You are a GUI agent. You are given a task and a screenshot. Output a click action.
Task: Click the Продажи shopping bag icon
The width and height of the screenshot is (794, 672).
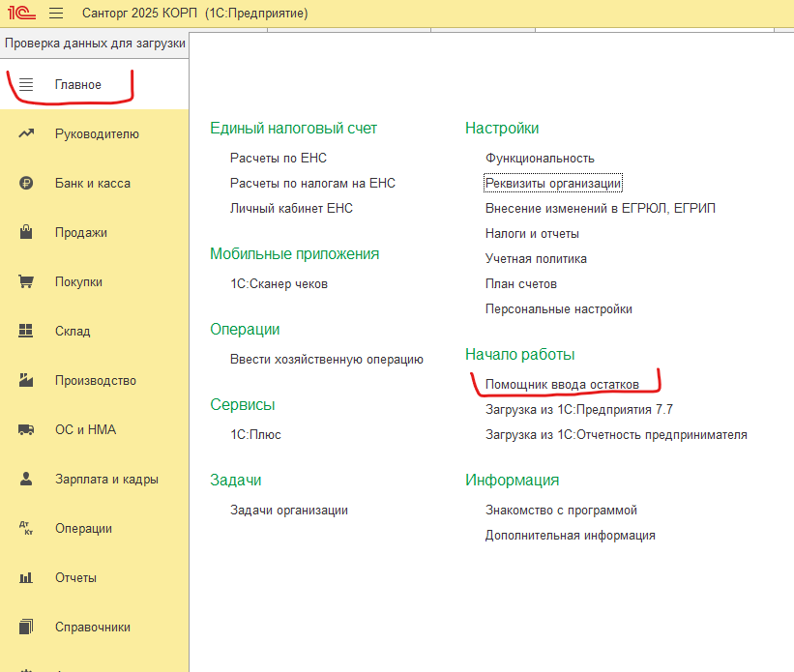tap(26, 233)
